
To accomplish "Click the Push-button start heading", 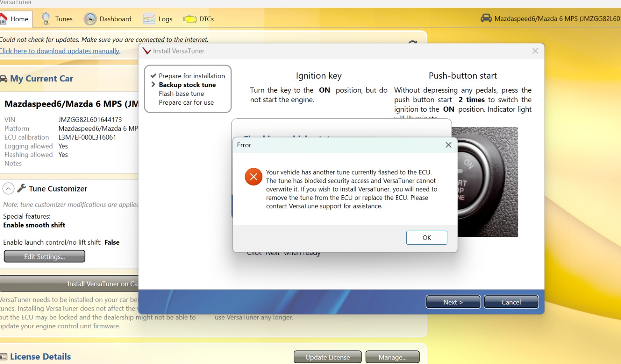I will coord(463,76).
